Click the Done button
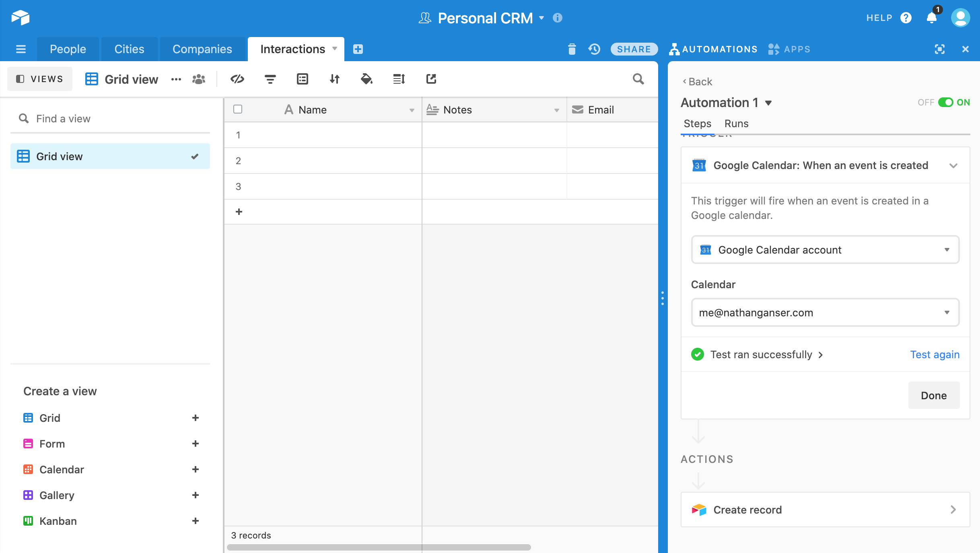Screen dimensions: 980x553 pyautogui.click(x=934, y=395)
